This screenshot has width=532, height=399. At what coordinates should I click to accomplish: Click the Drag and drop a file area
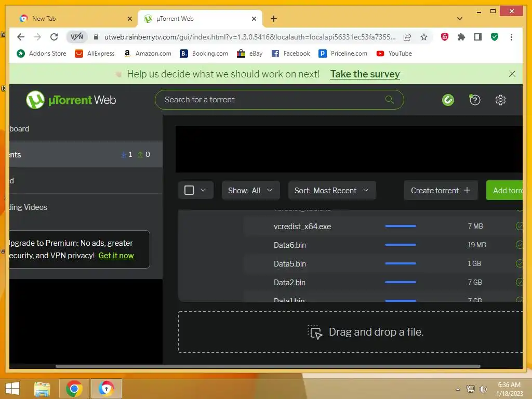(x=351, y=332)
